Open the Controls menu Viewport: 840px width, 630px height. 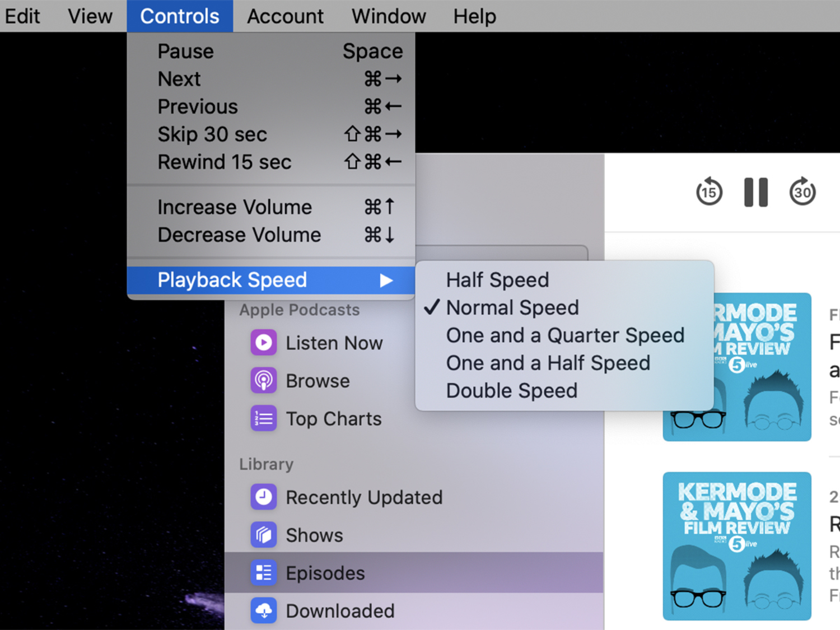click(180, 16)
